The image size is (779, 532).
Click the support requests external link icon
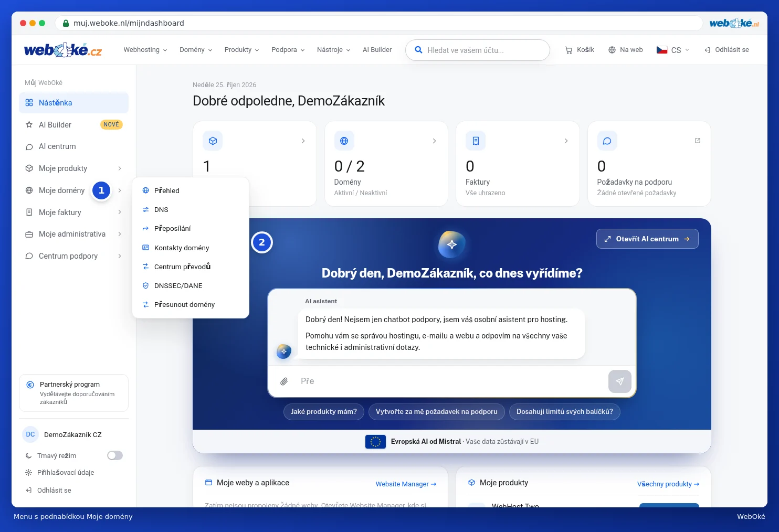click(698, 141)
